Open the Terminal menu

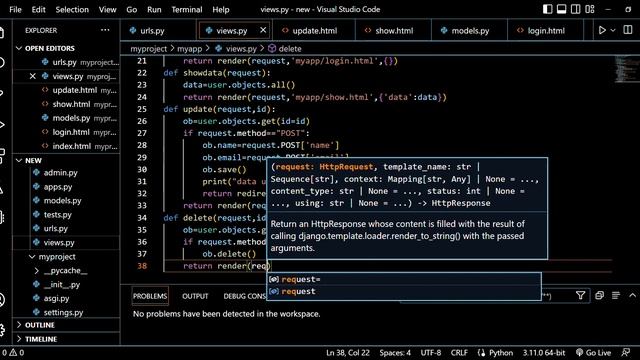187,9
